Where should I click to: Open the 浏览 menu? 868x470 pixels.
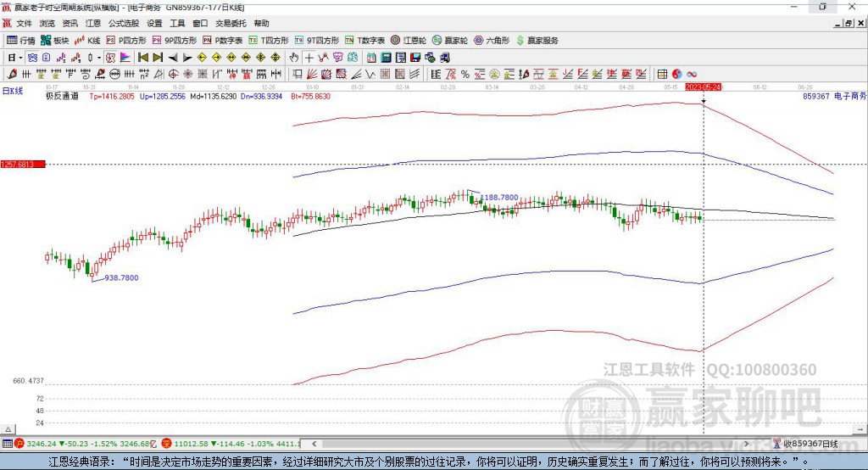click(x=47, y=23)
